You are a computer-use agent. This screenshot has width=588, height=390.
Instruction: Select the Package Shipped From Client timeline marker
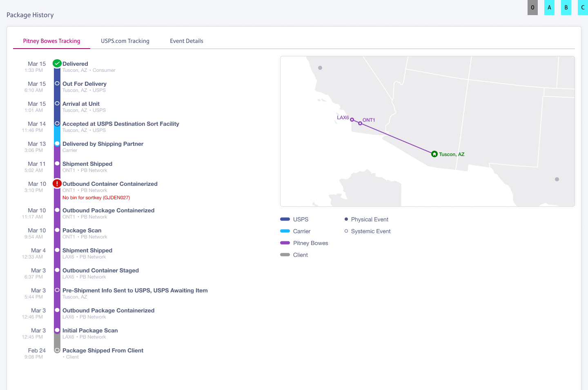pyautogui.click(x=57, y=350)
